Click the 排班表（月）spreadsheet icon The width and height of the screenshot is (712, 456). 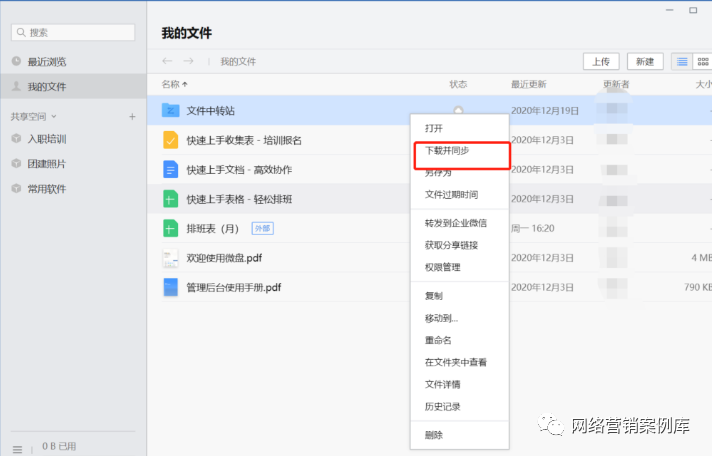(170, 228)
